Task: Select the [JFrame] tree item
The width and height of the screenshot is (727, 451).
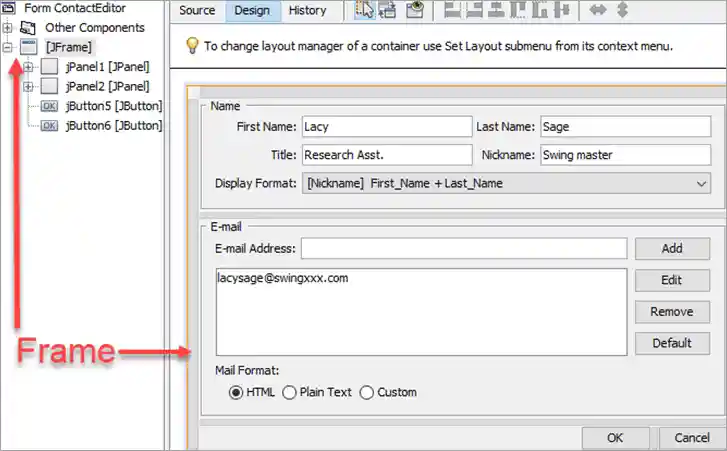Action: [x=69, y=47]
